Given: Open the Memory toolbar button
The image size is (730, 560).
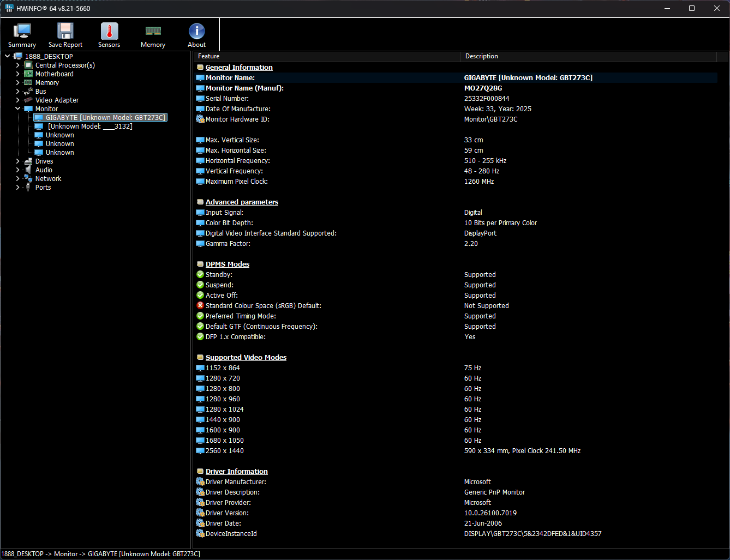Looking at the screenshot, I should pyautogui.click(x=153, y=35).
